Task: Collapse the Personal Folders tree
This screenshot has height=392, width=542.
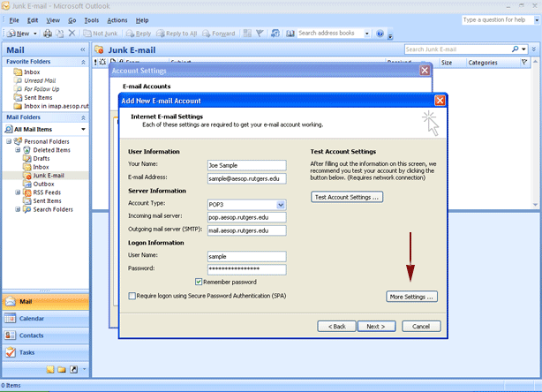Action: coord(8,141)
